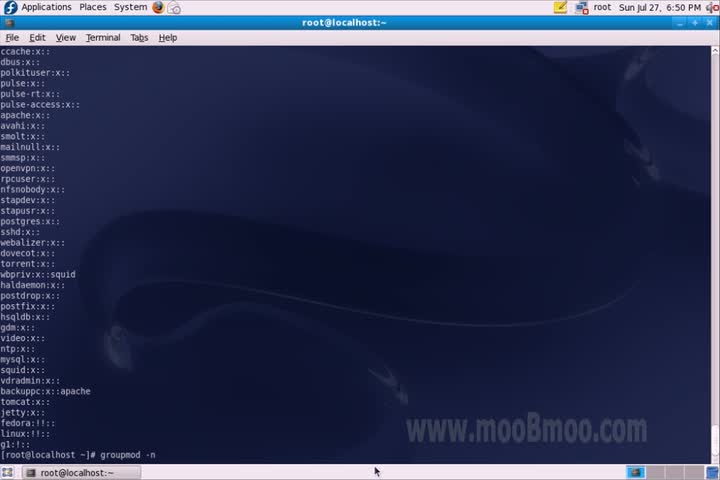This screenshot has width=720, height=480.
Task: Click the linux:!!:: line
Action: coord(25,434)
